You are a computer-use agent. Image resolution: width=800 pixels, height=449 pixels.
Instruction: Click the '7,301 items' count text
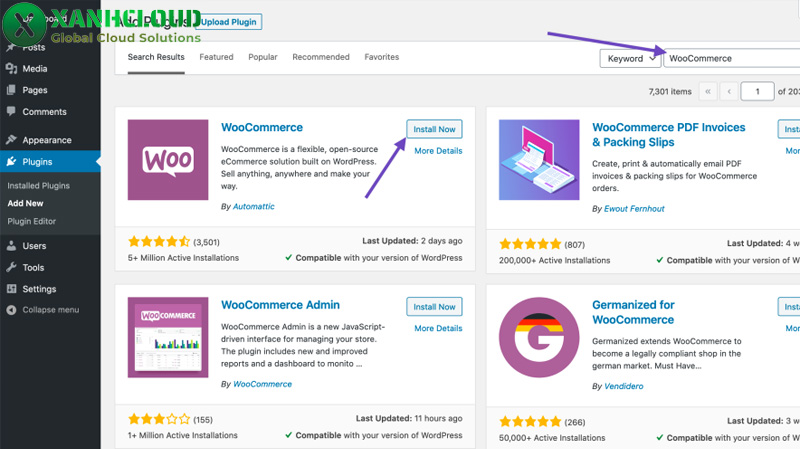(x=670, y=92)
